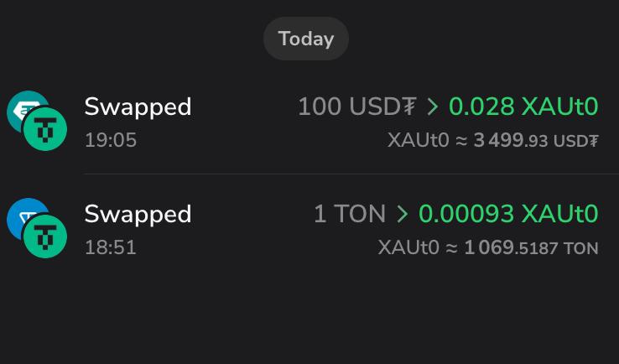Click the 0.028 XAUt0 received amount
Viewport: 619px width, 364px height.
click(524, 107)
